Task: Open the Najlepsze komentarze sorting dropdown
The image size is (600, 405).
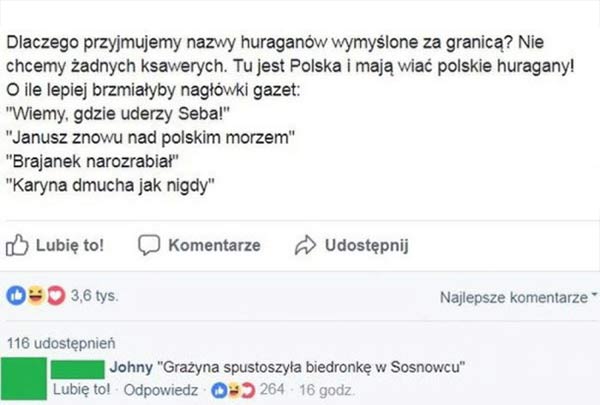Action: point(512,298)
